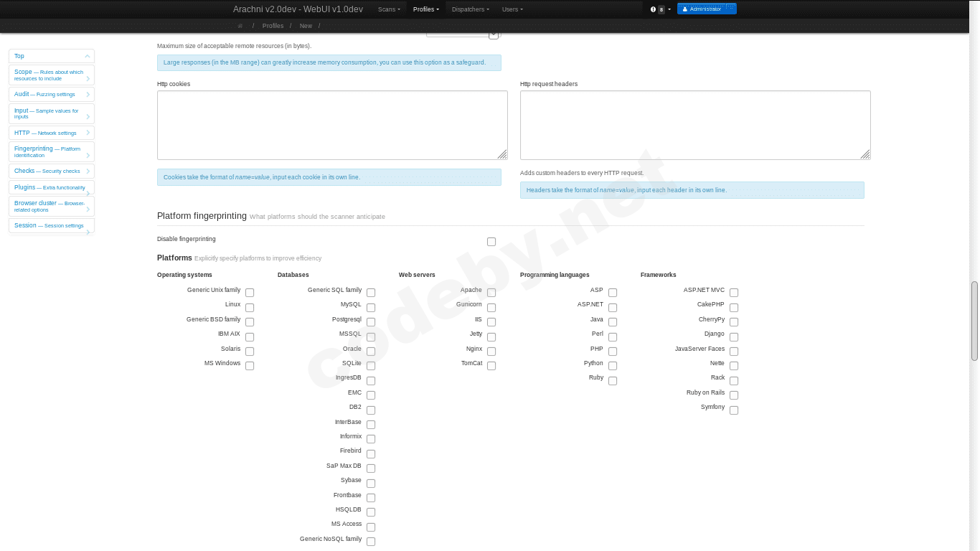This screenshot has width=980, height=551.
Task: Jump to Top in the sidebar
Action: pos(52,56)
